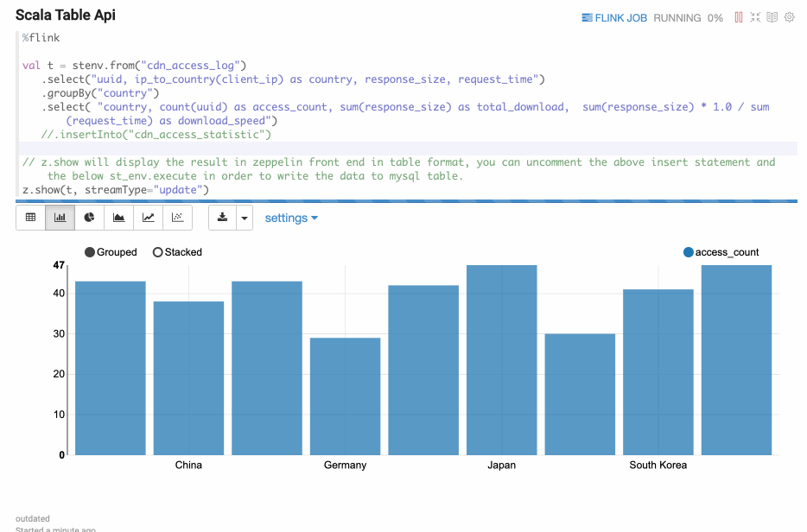The image size is (807, 532).
Task: Switch to table view
Action: point(31,218)
